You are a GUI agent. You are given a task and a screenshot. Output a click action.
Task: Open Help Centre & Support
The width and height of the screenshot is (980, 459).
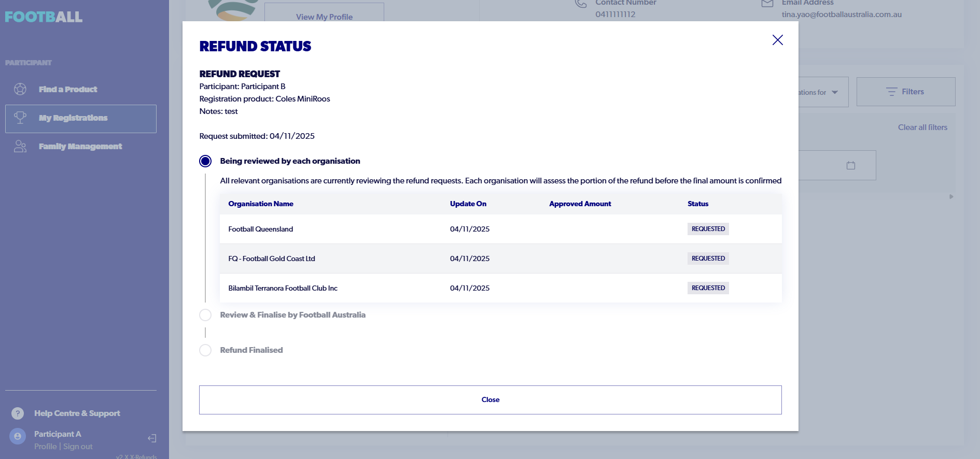coord(77,413)
